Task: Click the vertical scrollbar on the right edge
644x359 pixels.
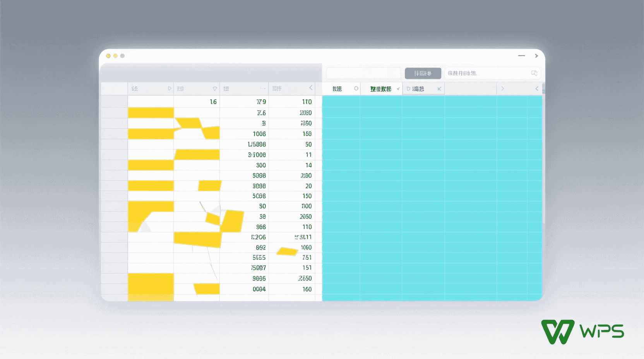Action: tap(543, 155)
